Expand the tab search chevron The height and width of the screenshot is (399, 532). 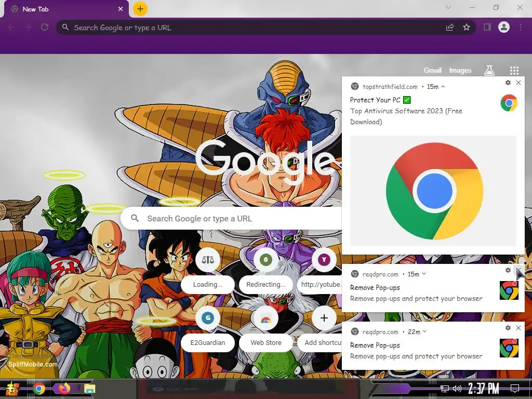click(448, 7)
